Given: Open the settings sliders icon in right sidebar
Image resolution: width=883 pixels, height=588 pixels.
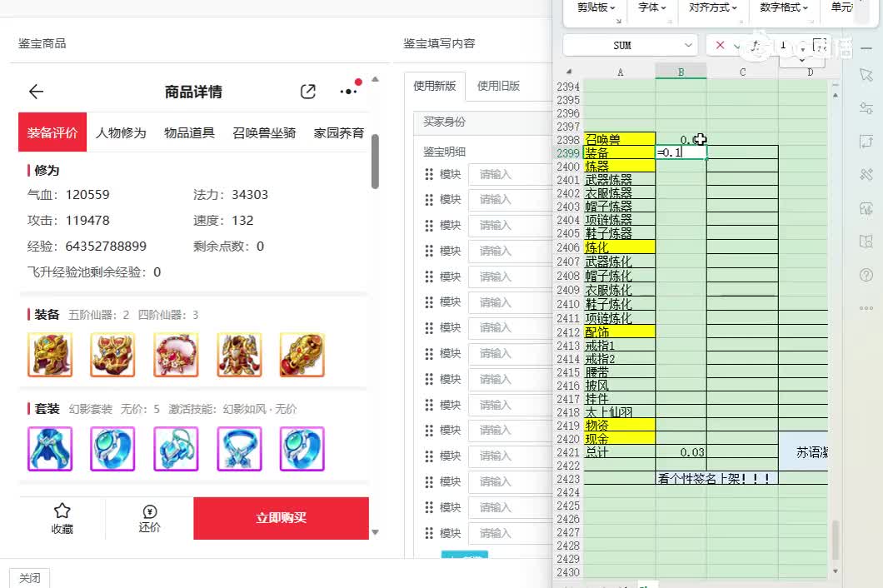Looking at the screenshot, I should pos(865,108).
